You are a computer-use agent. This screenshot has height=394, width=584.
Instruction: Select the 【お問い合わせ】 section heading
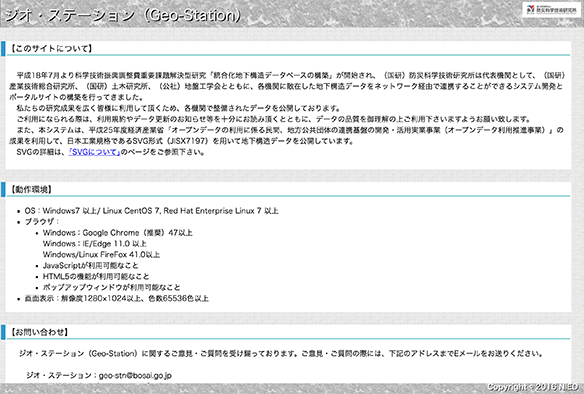[x=39, y=332]
